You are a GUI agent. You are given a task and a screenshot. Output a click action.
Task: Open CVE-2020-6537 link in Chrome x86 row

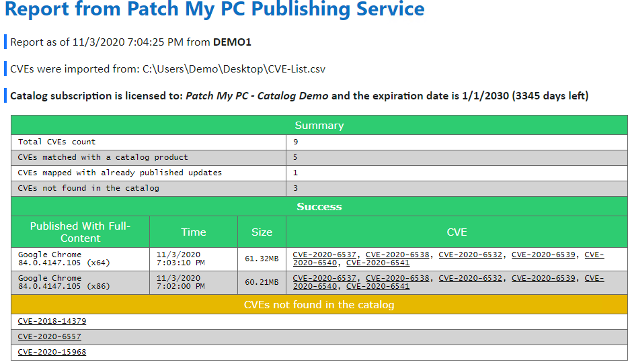click(324, 278)
